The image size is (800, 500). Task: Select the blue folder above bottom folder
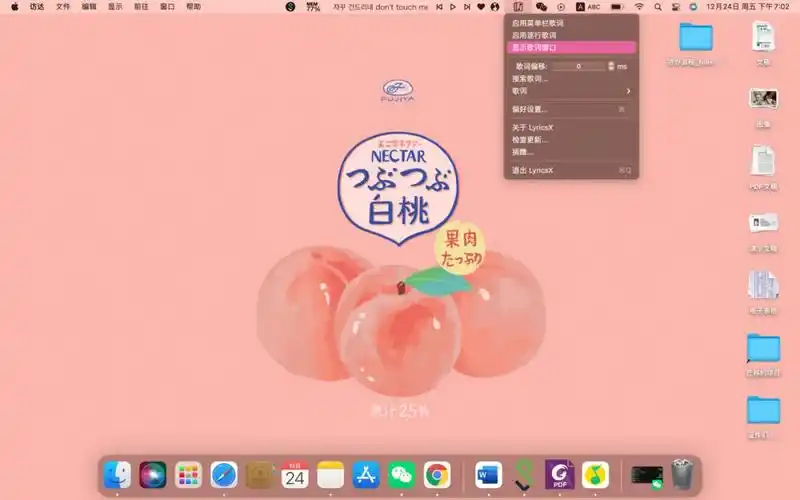coord(763,348)
